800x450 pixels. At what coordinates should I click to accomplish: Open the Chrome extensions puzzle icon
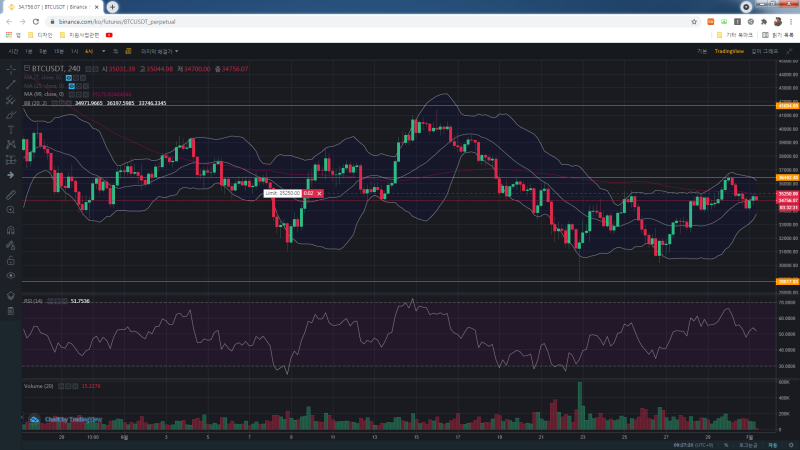[764, 21]
